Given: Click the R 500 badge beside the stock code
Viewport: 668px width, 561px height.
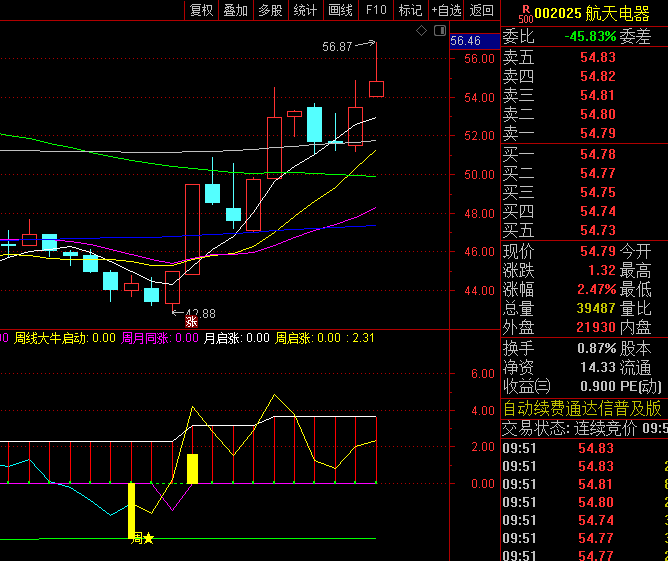Looking at the screenshot, I should tap(526, 12).
